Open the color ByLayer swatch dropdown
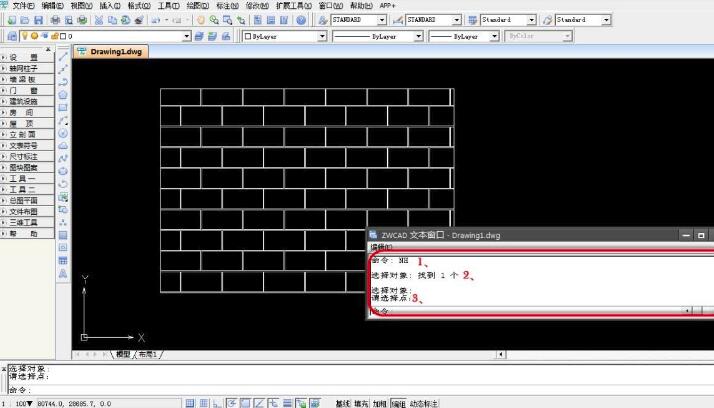 322,36
